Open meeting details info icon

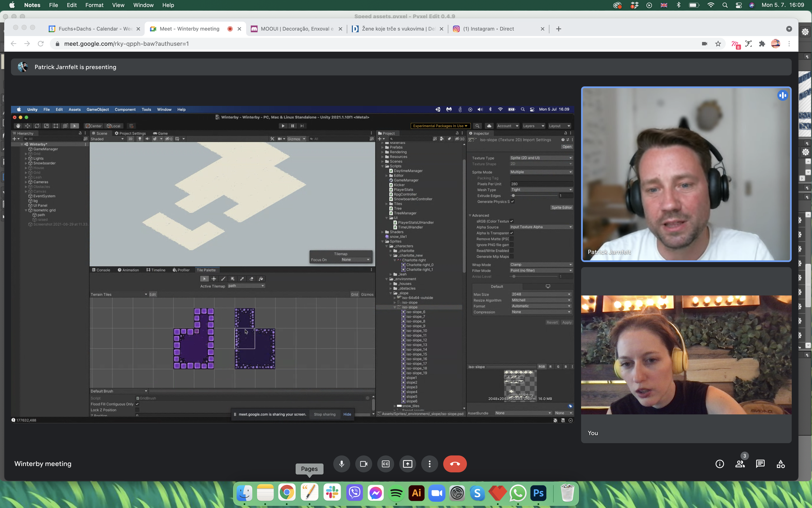click(x=719, y=464)
